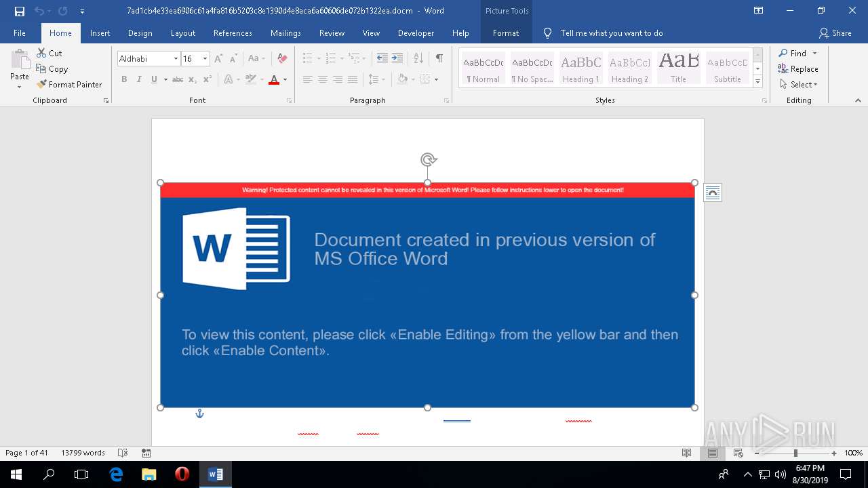The height and width of the screenshot is (488, 868).
Task: Switch to Read Mode view
Action: pos(687,453)
